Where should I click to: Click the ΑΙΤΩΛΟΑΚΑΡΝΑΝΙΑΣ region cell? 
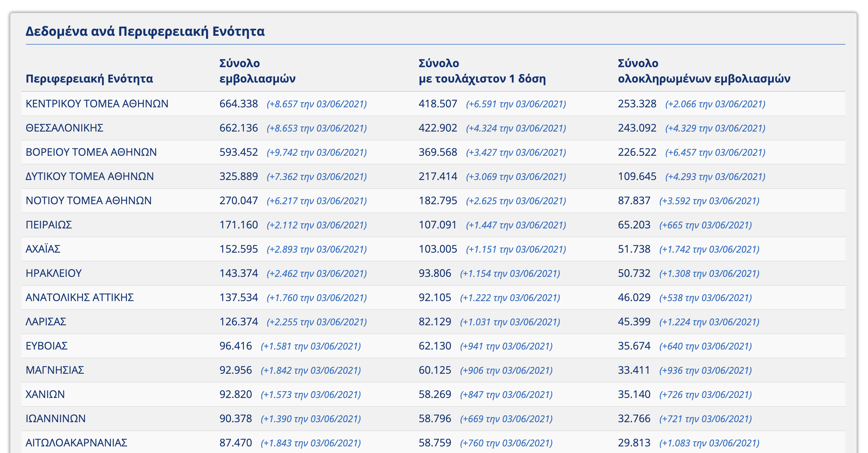pyautogui.click(x=76, y=443)
